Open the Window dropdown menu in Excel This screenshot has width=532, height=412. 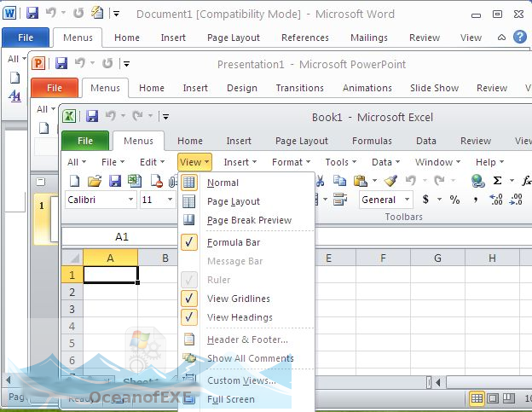(x=437, y=162)
